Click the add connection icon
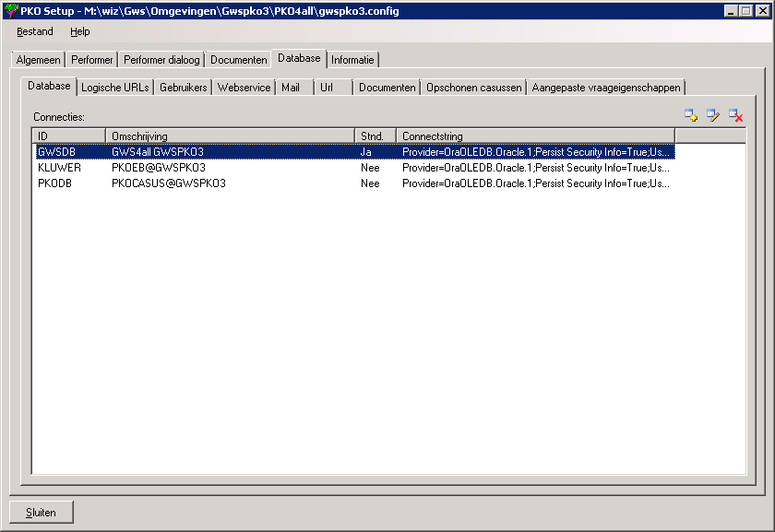Viewport: 775px width, 532px height. [691, 115]
